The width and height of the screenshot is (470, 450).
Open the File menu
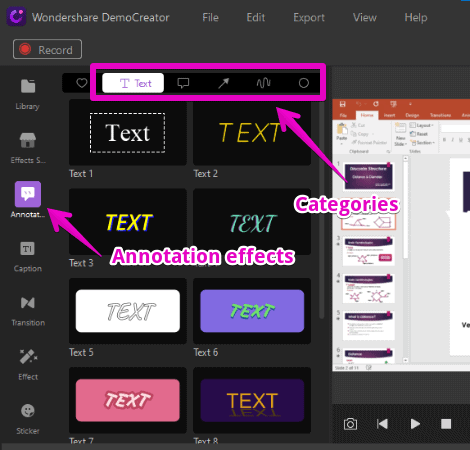pos(210,17)
